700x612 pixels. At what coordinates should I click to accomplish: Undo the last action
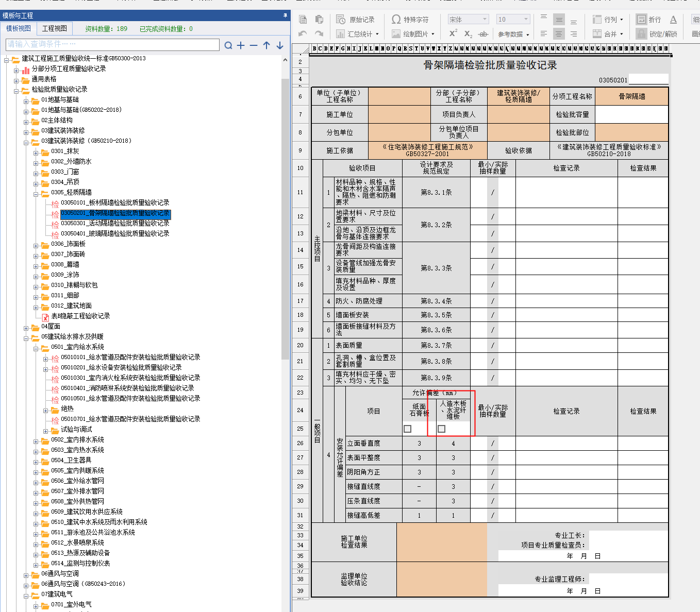[303, 34]
